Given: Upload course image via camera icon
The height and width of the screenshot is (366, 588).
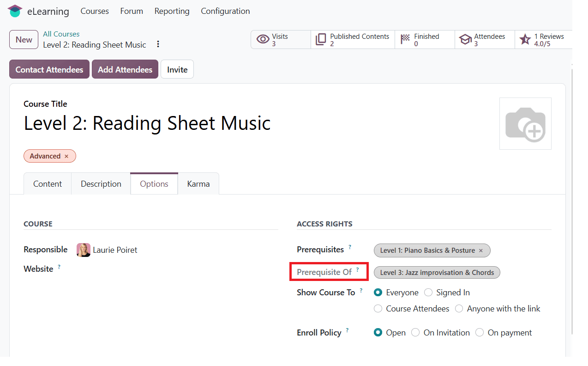Looking at the screenshot, I should click(x=525, y=124).
